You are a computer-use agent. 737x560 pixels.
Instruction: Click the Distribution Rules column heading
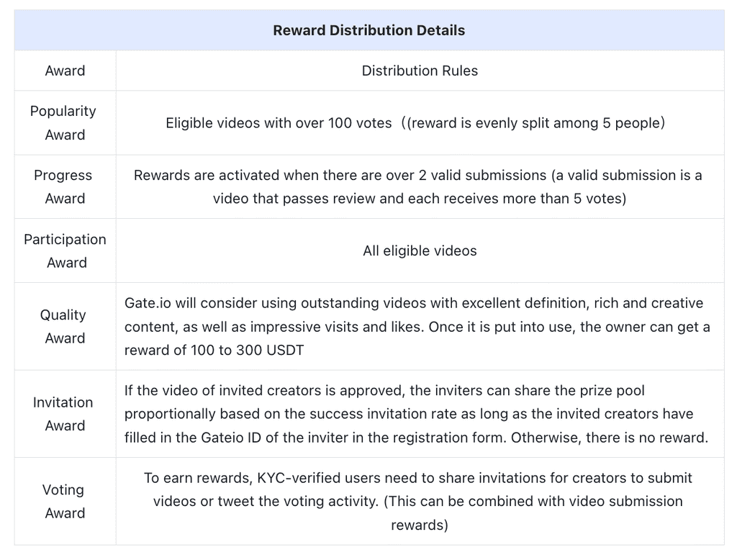coord(420,71)
